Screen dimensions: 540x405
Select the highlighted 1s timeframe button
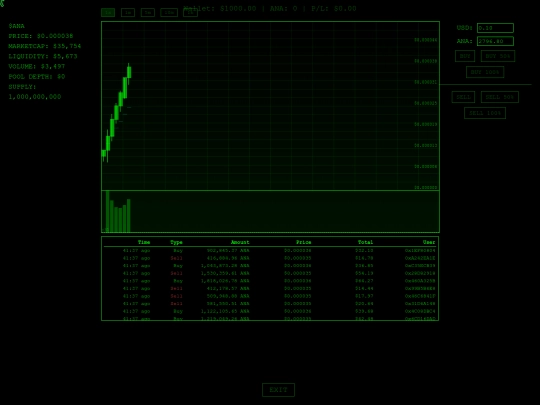(108, 12)
